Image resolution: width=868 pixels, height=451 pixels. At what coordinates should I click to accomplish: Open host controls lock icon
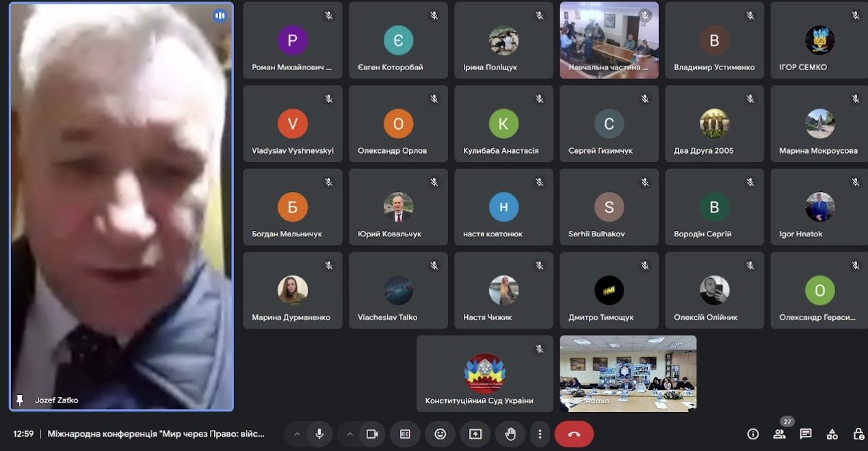tap(858, 434)
